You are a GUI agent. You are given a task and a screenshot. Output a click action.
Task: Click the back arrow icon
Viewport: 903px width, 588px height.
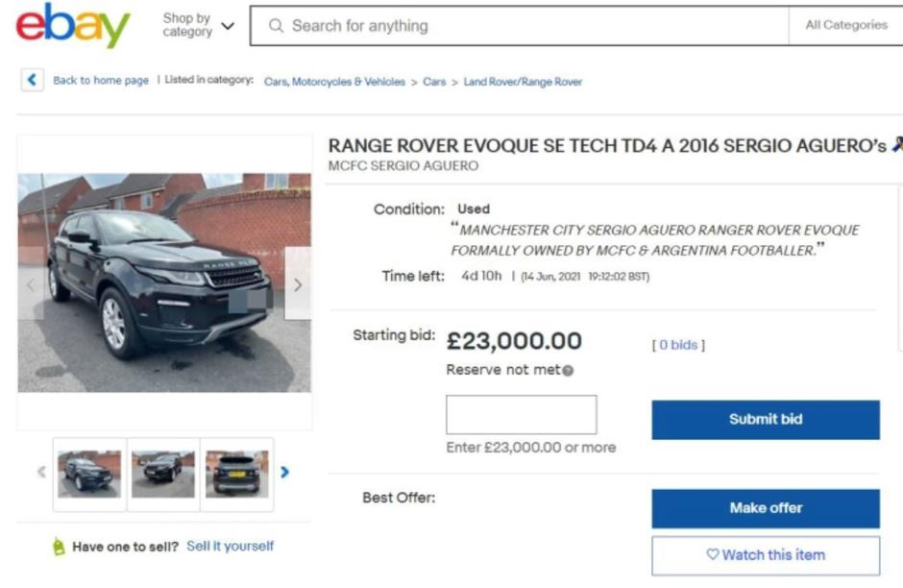coord(33,81)
